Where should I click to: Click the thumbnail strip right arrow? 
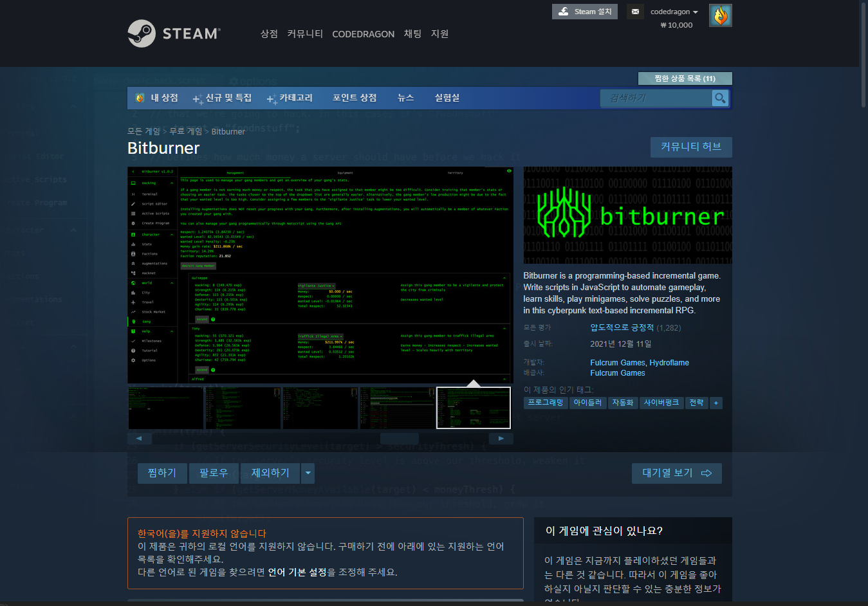click(x=501, y=438)
